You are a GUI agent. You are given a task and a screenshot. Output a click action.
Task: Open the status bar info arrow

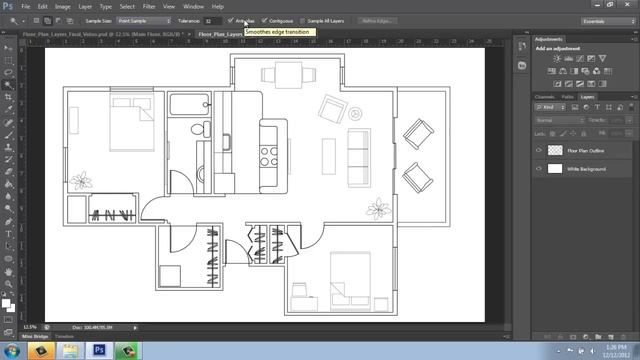click(x=135, y=328)
